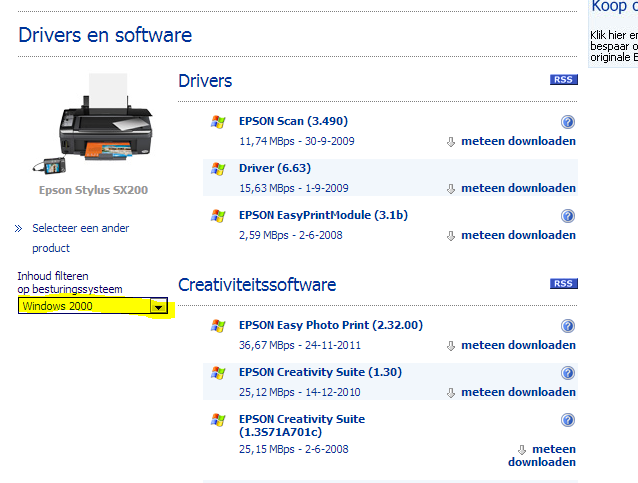The height and width of the screenshot is (483, 638).
Task: Click the Windows icon beside EPSON Creativity Suite (1.3S71A701c)
Action: click(x=218, y=420)
